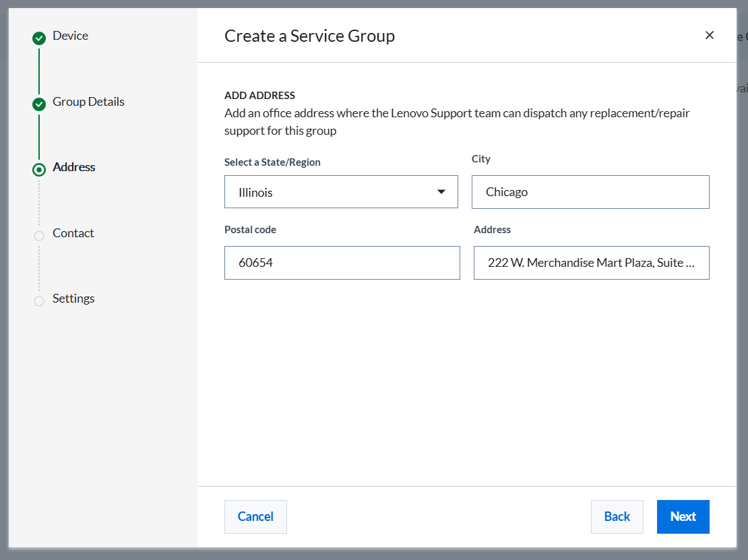The width and height of the screenshot is (748, 560).
Task: Go to the Device step label
Action: point(70,36)
